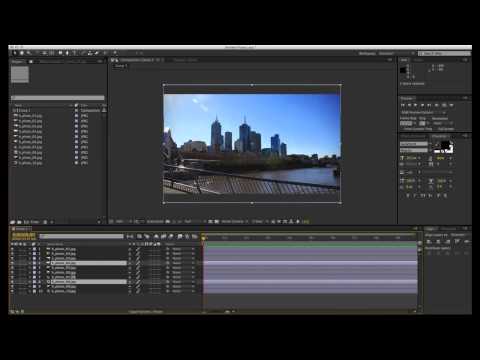Hide timeline layer 10 with its eye toggle

point(13,291)
